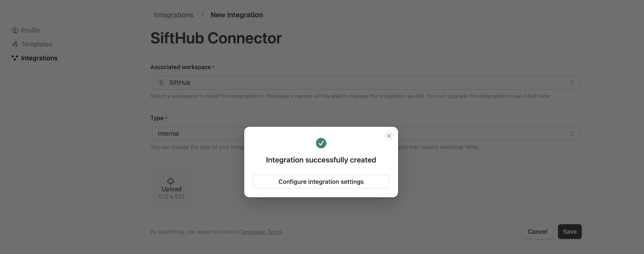Expand the Type dropdown arrows
This screenshot has width=644, height=254.
pos(572,134)
